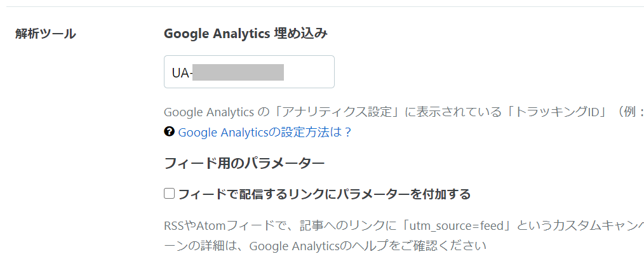The width and height of the screenshot is (644, 280).
Task: Click the Google Analyticsのヘルプをご確認ください text
Action: click(x=368, y=246)
